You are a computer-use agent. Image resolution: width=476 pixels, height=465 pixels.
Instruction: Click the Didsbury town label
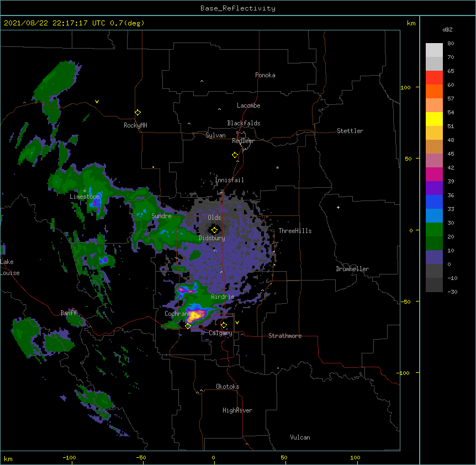pos(211,238)
